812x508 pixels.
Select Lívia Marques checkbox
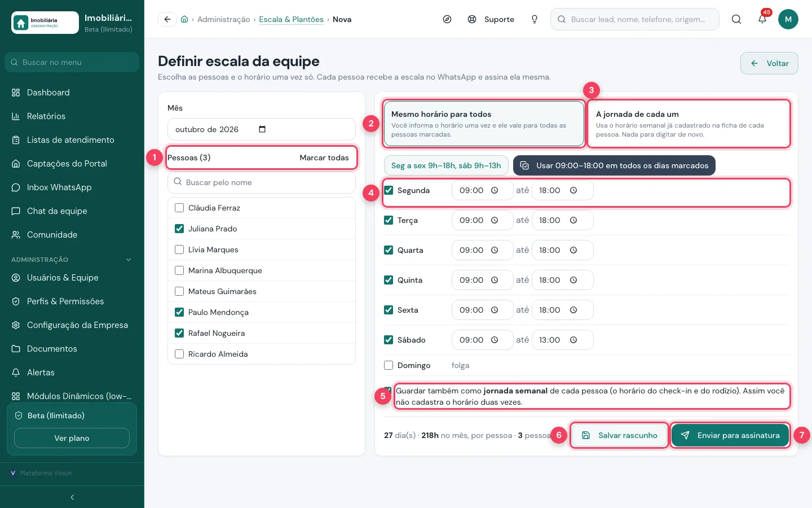point(179,249)
